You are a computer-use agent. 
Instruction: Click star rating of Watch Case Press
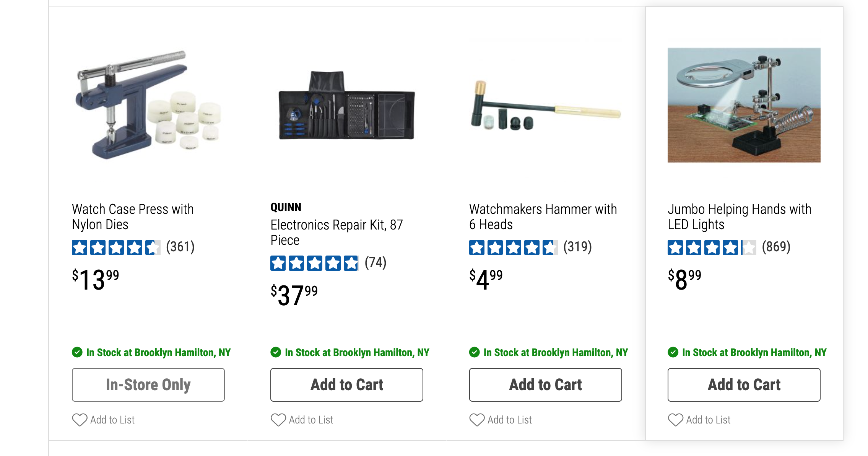click(116, 248)
